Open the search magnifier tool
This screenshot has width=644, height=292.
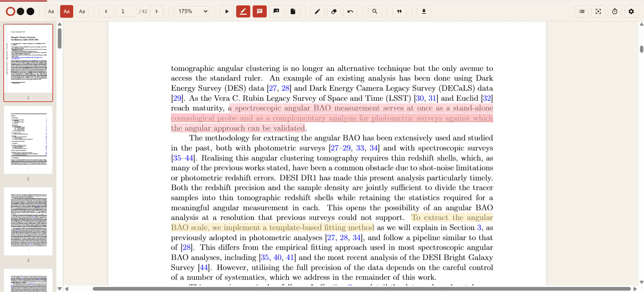(x=375, y=11)
